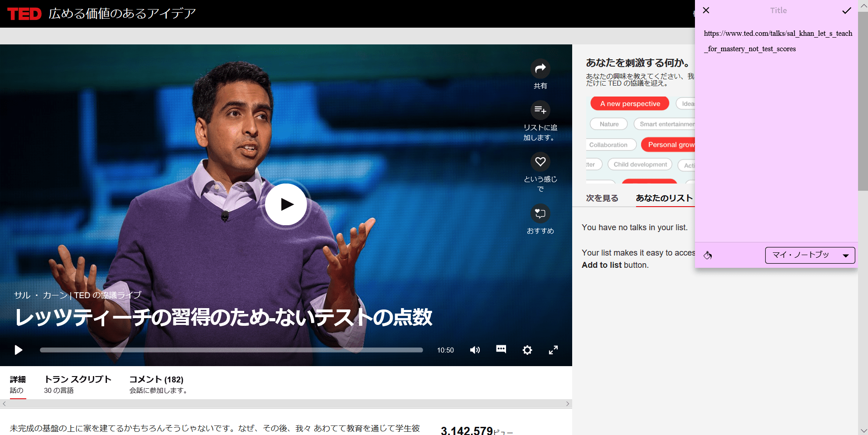Click the share arrow icon

540,69
